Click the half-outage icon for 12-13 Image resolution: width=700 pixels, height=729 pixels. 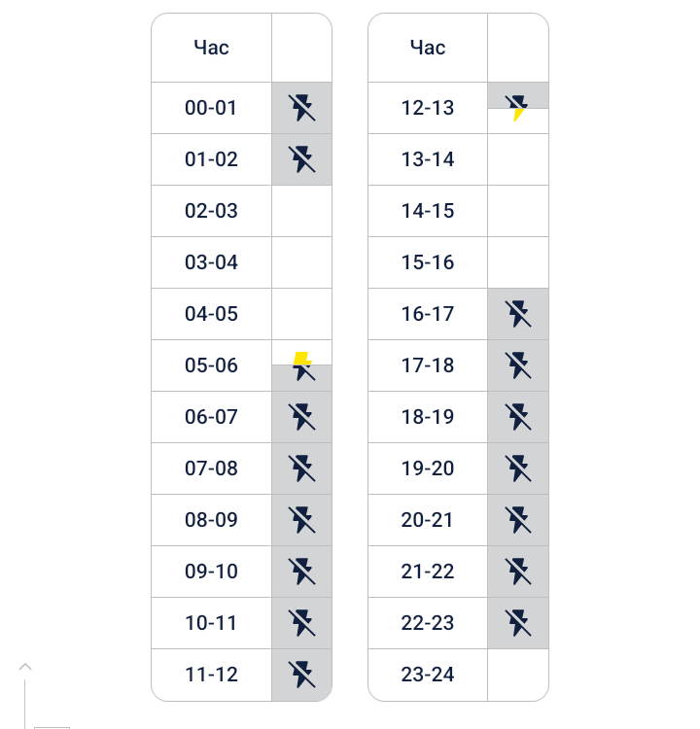coord(517,107)
